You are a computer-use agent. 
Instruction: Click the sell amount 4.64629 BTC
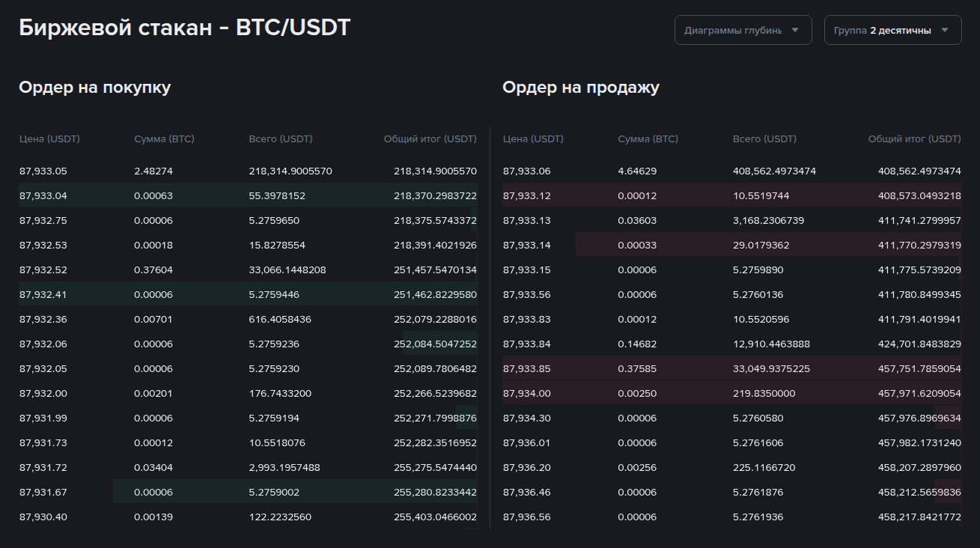click(x=637, y=171)
